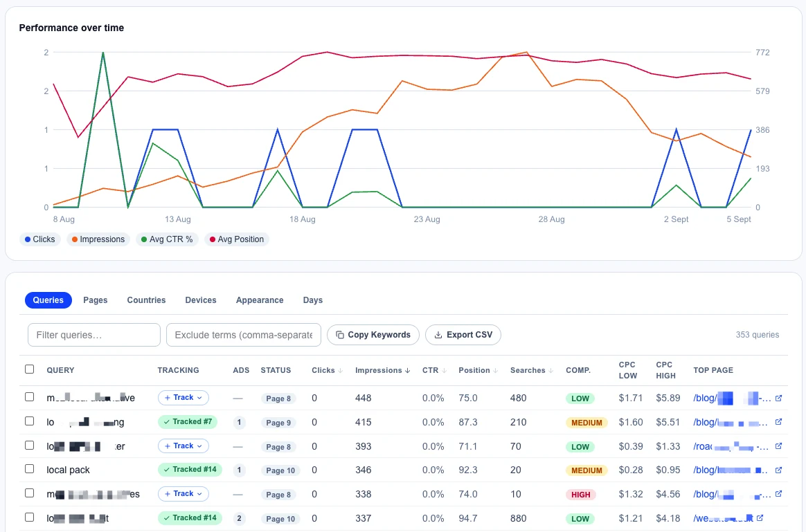Toggle Avg CTR % legend swatch

144,239
